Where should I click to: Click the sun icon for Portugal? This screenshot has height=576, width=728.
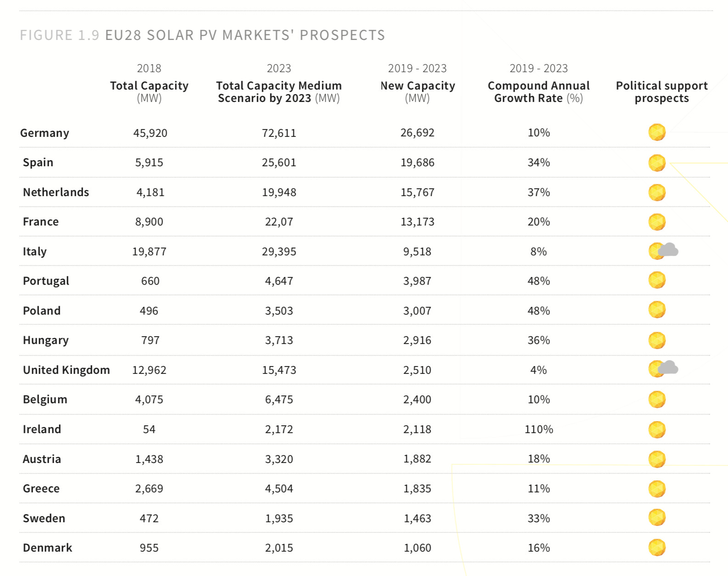point(657,280)
